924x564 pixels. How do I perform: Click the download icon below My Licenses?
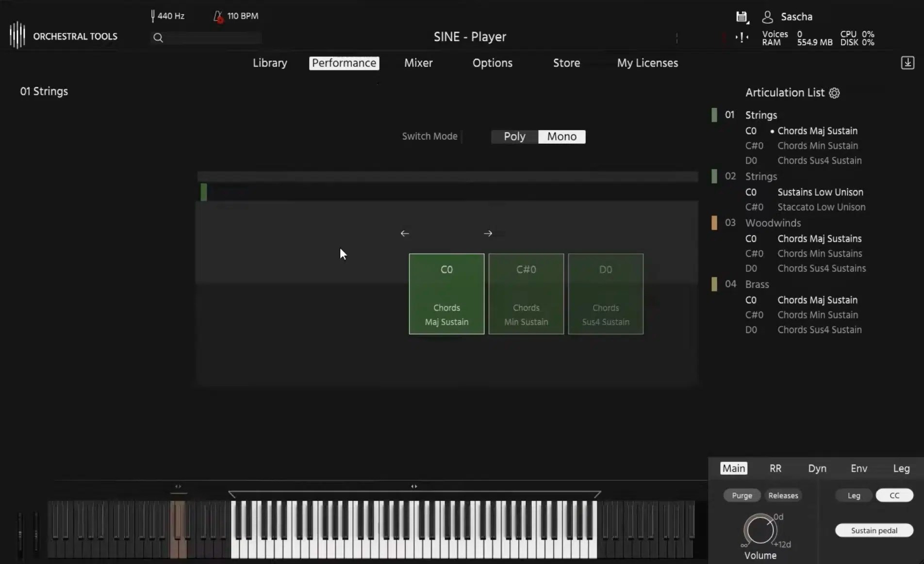pos(907,63)
